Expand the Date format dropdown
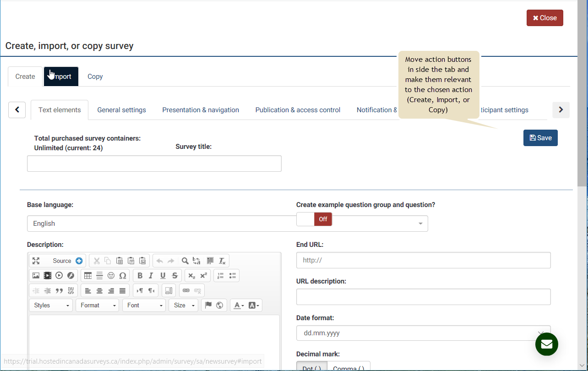Screen dimensions: 588x371 click(423, 333)
